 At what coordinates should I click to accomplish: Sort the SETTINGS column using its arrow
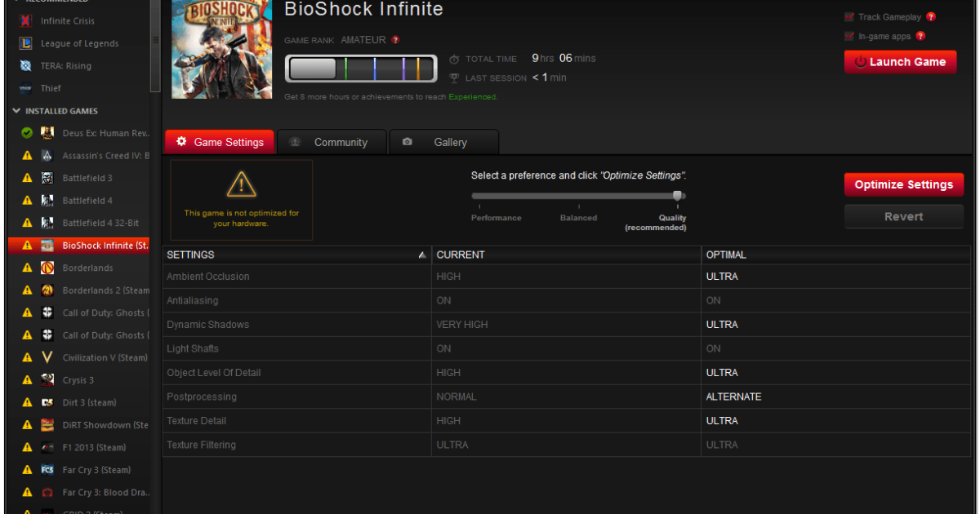pos(422,255)
